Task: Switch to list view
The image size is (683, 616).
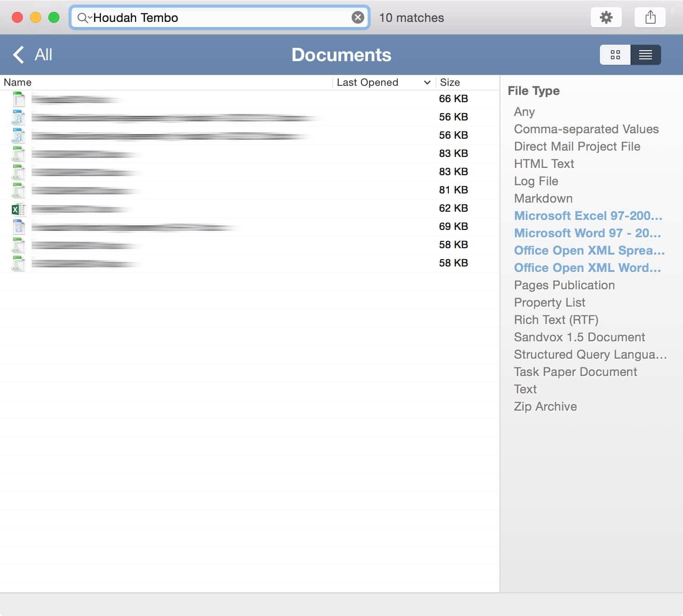Action: coord(646,55)
